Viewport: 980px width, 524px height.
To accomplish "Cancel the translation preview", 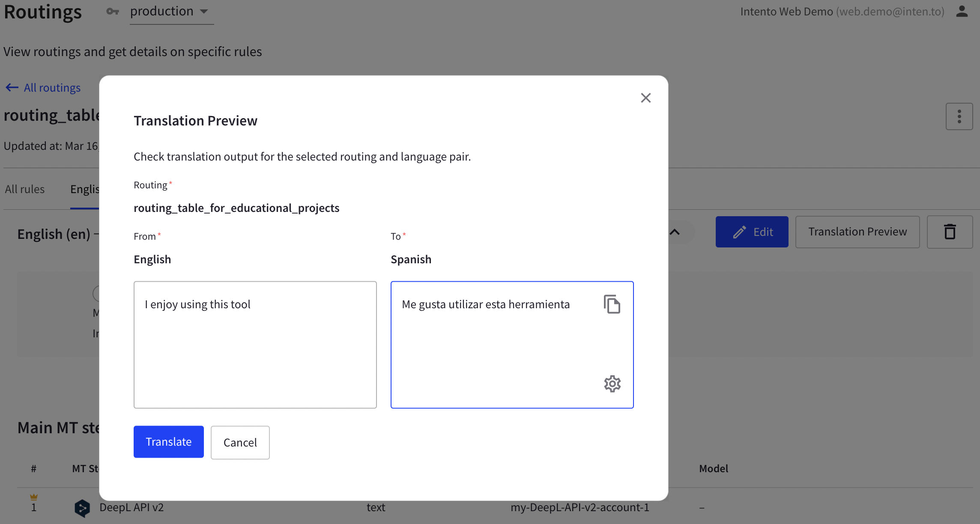I will pos(240,442).
